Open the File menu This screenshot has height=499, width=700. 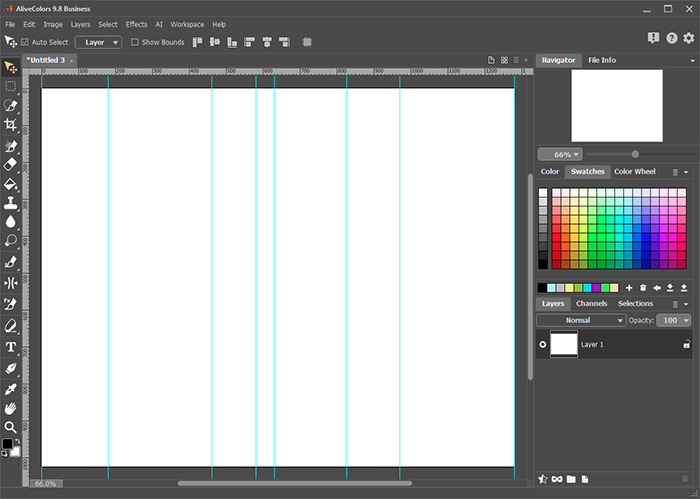click(x=10, y=25)
